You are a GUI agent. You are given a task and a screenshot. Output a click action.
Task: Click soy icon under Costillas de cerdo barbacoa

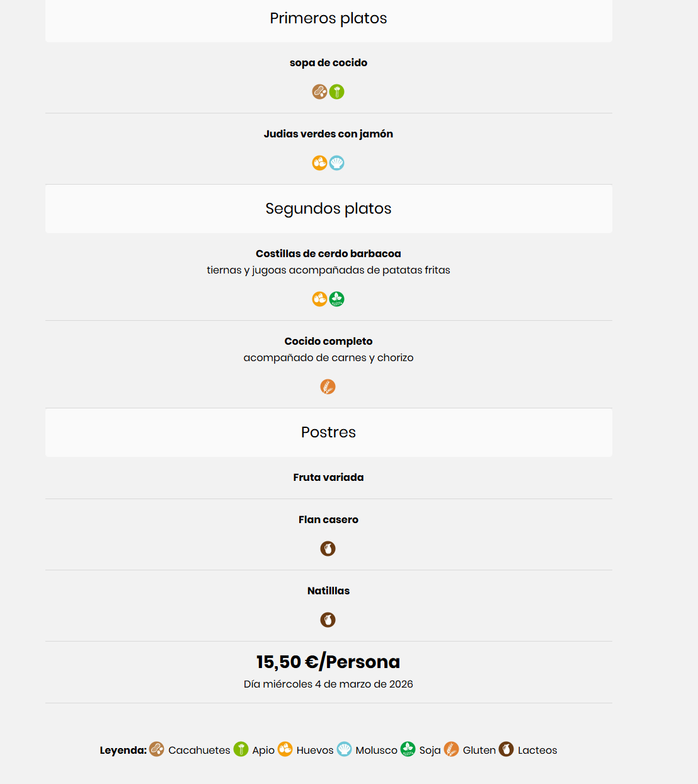pyautogui.click(x=337, y=299)
